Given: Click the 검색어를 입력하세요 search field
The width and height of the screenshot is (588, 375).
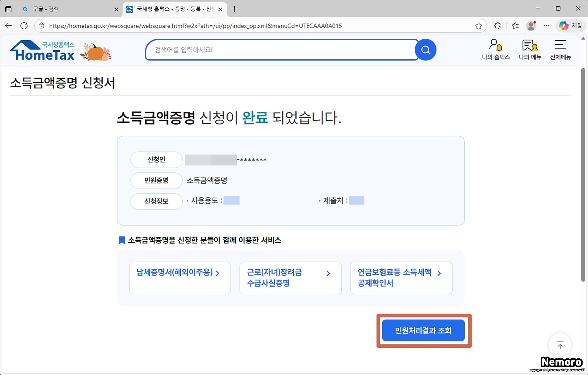Looking at the screenshot, I should [x=281, y=50].
